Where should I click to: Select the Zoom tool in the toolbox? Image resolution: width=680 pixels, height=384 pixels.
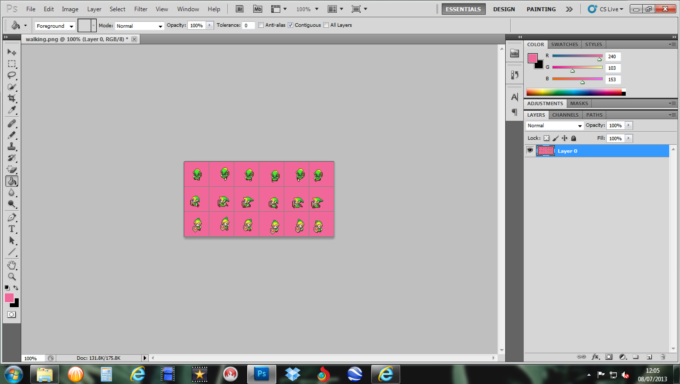12,277
